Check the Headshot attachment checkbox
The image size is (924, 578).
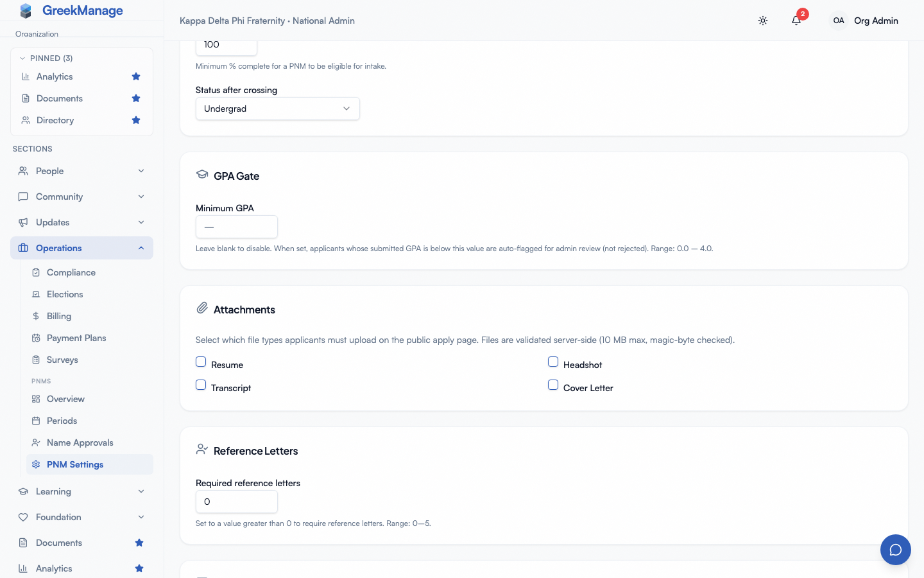(553, 362)
